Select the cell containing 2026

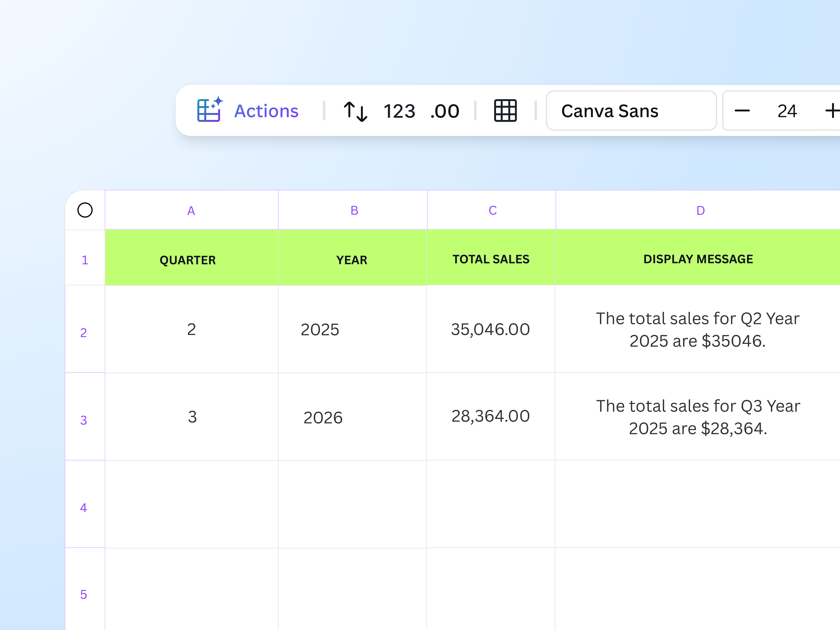352,417
